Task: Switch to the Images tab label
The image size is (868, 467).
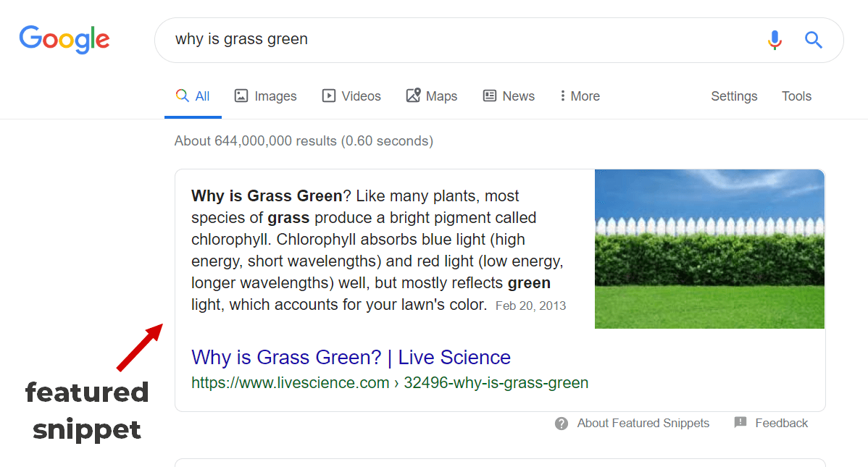Action: [275, 96]
